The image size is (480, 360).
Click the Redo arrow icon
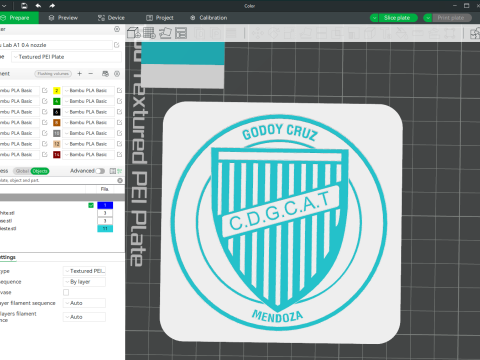coord(52,6)
